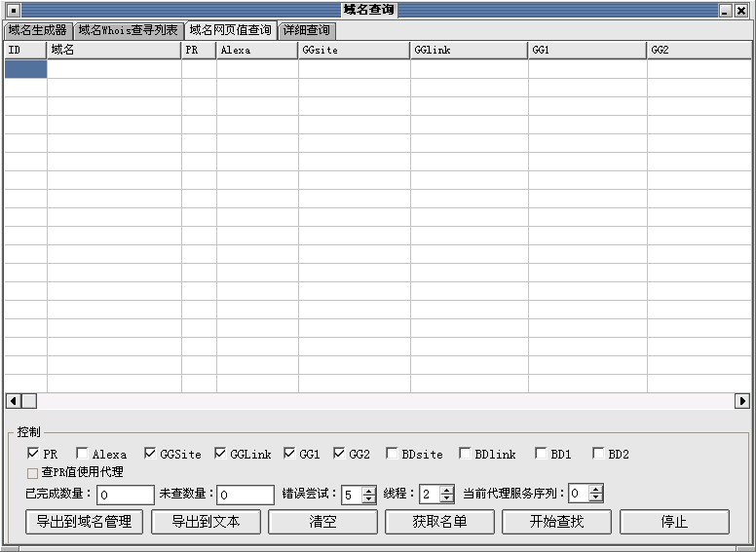Enable the Alexa checkbox

coord(83,454)
